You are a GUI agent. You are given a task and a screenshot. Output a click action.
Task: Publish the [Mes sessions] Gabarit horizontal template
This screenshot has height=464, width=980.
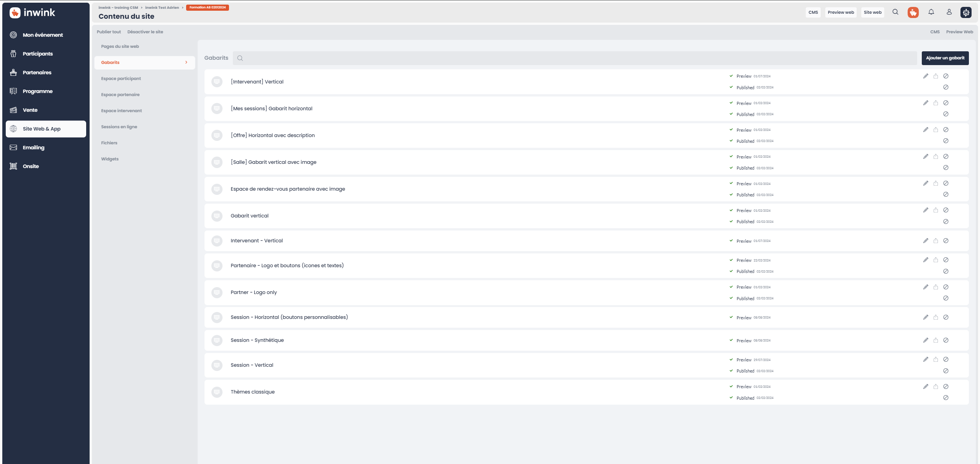coord(936,103)
